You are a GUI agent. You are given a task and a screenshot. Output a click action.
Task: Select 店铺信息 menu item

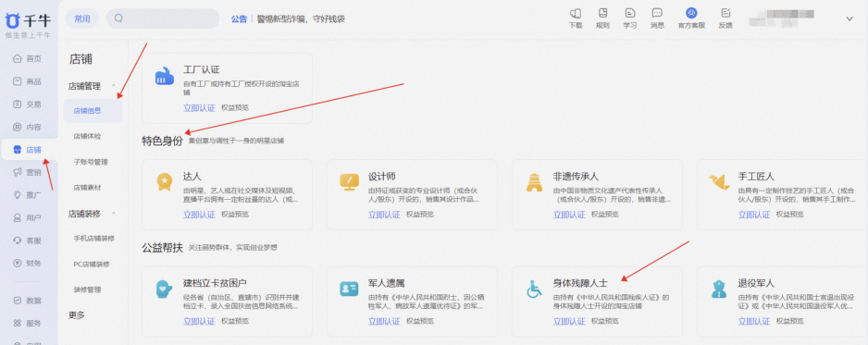click(x=93, y=111)
